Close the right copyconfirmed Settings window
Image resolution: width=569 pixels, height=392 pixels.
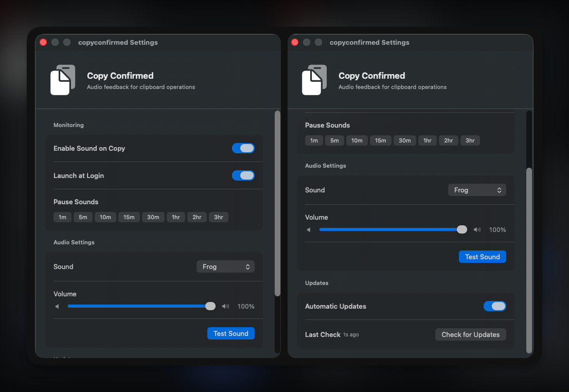pos(295,42)
